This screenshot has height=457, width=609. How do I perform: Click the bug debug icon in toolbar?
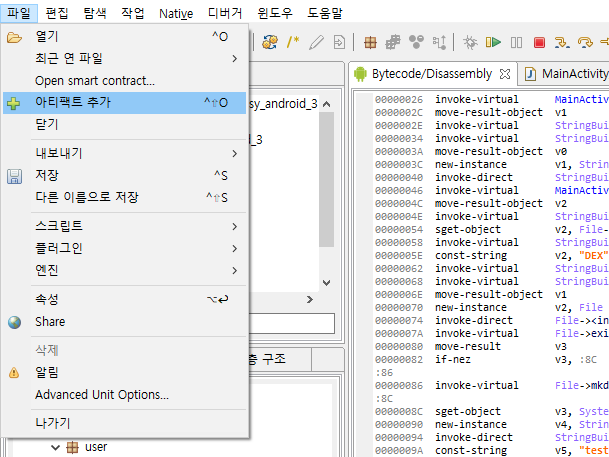click(x=470, y=42)
